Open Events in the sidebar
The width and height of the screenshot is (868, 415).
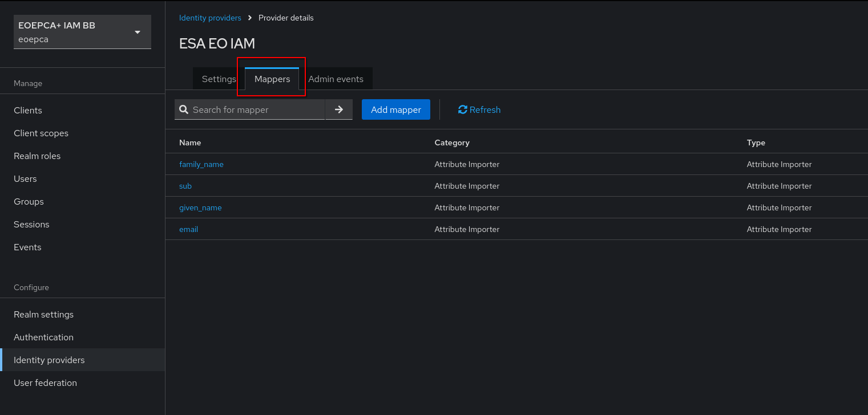[x=82, y=247]
